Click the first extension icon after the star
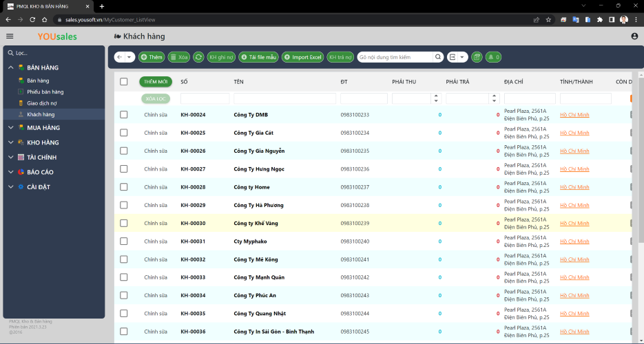 tap(563, 20)
